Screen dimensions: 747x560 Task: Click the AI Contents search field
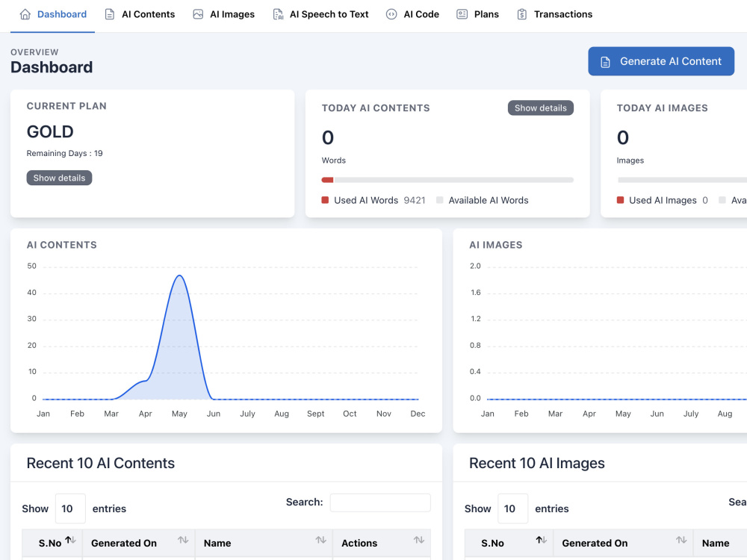[x=380, y=503]
